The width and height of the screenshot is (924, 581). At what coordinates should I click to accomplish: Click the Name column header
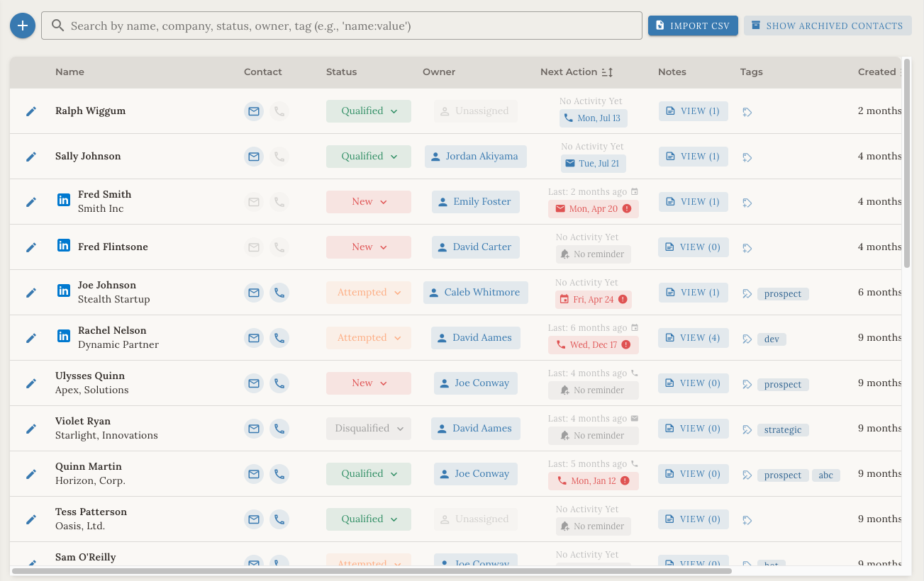point(69,72)
